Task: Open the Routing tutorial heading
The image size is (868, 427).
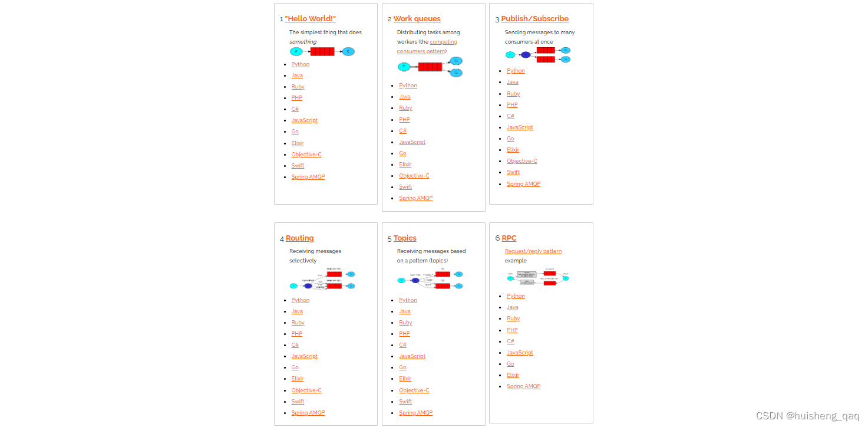Action: point(300,238)
